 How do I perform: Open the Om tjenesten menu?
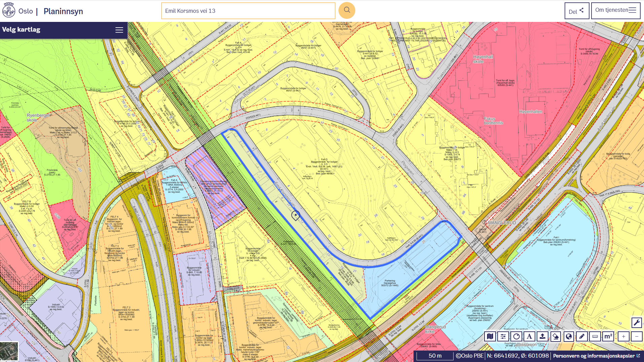pyautogui.click(x=615, y=10)
